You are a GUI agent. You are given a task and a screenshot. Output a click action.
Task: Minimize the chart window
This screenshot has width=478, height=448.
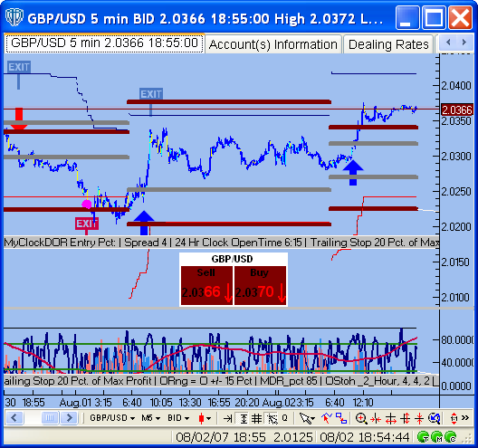coord(407,18)
